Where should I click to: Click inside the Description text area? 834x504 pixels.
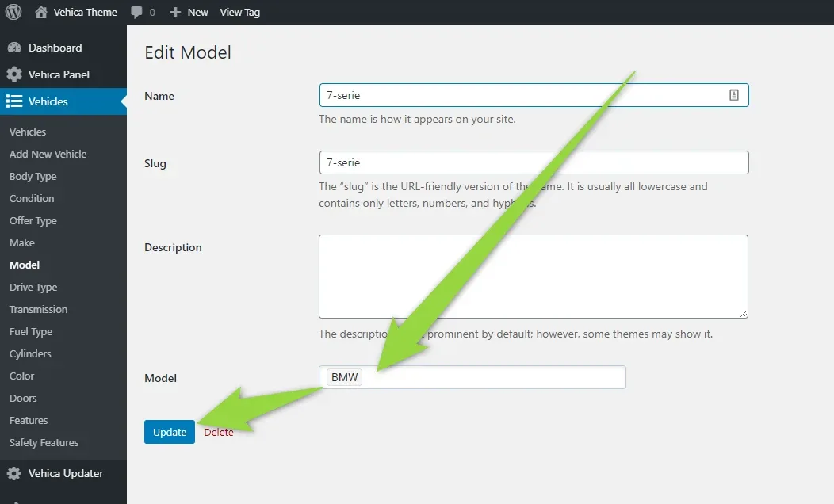(534, 277)
